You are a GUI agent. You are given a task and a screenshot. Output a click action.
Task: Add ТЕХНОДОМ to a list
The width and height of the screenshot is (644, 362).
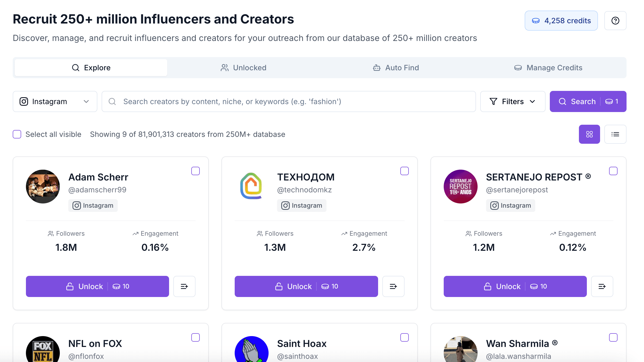point(393,286)
